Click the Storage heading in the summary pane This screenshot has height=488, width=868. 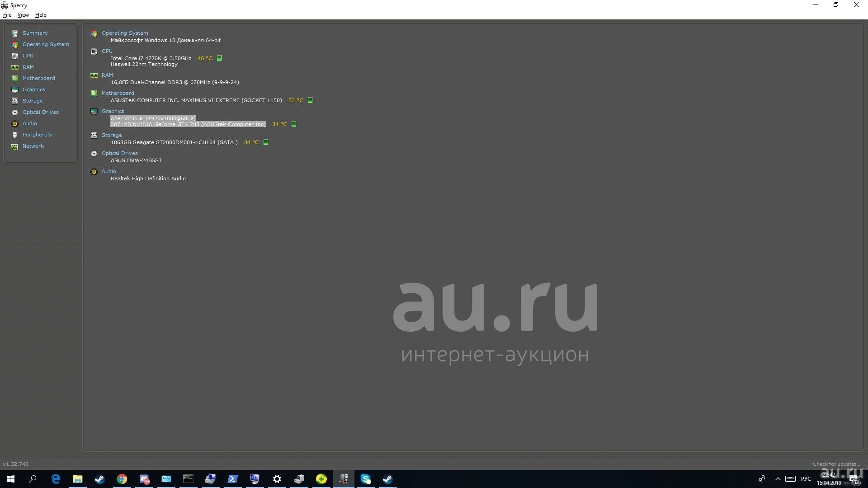(112, 135)
